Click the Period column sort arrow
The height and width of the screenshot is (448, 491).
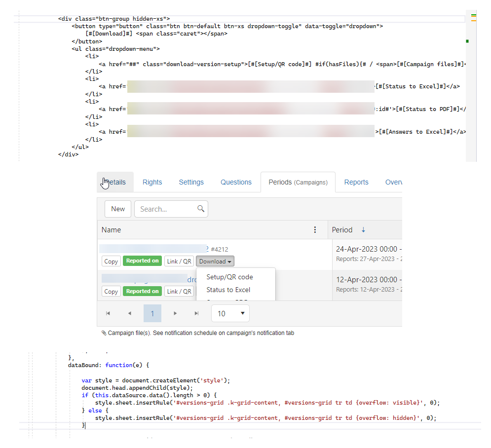(x=364, y=229)
